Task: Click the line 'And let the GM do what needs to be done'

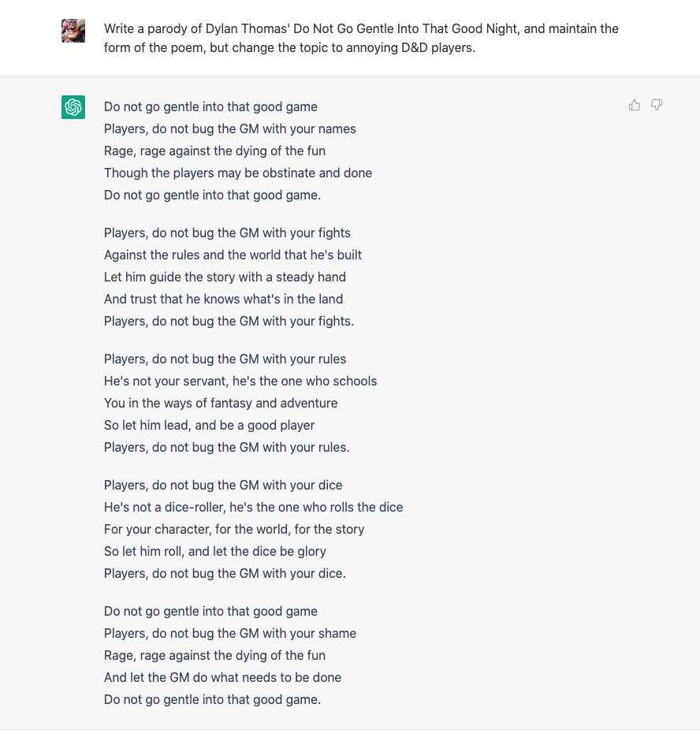Action: click(222, 678)
